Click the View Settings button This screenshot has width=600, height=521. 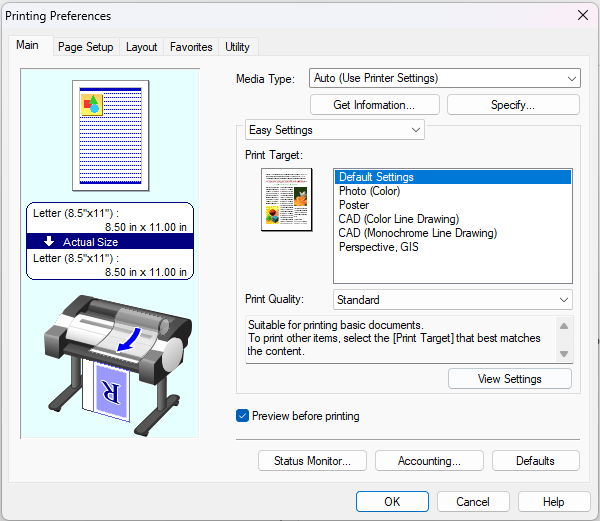[510, 379]
